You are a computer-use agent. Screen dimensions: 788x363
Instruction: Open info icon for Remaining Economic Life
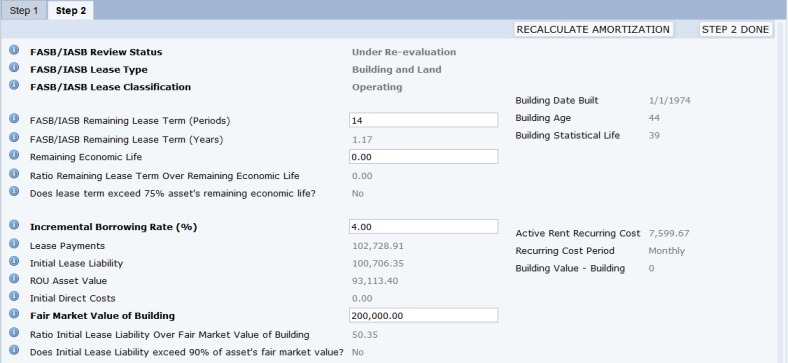point(14,155)
